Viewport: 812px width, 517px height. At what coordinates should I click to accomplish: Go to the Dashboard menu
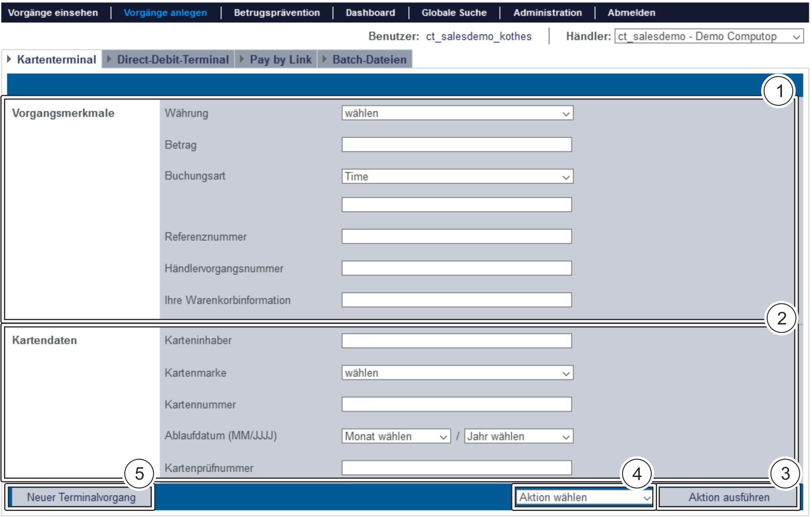click(370, 13)
